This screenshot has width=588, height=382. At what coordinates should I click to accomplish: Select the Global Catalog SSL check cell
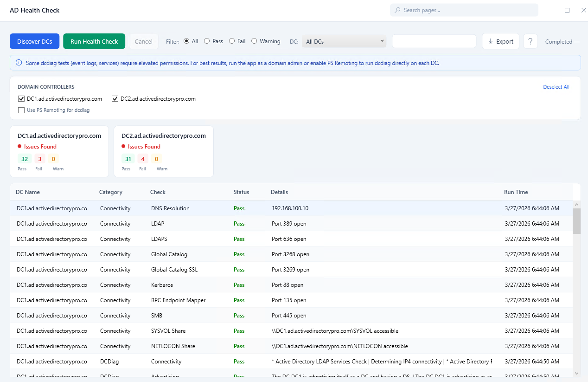pyautogui.click(x=174, y=269)
